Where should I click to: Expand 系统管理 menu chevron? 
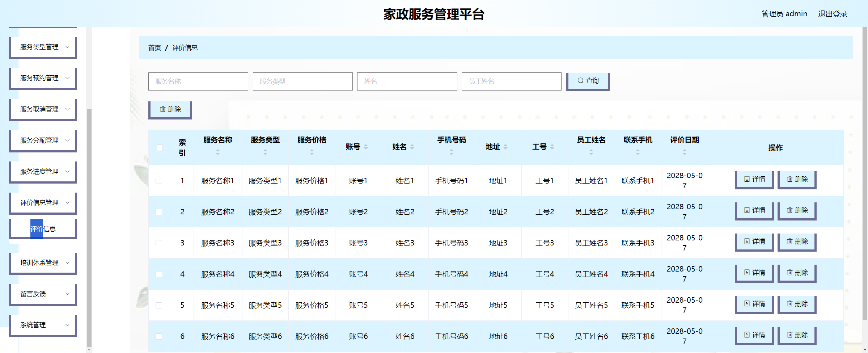67,325
